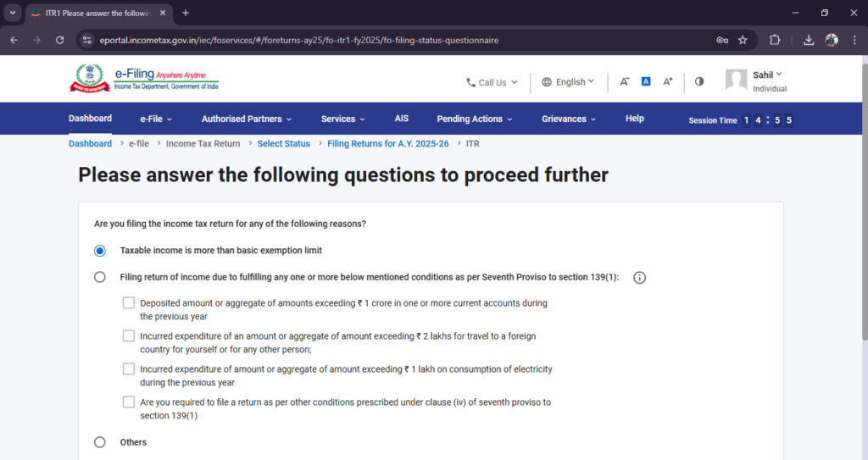Open the Help menu item
Viewport: 868px width, 460px height.
click(634, 119)
